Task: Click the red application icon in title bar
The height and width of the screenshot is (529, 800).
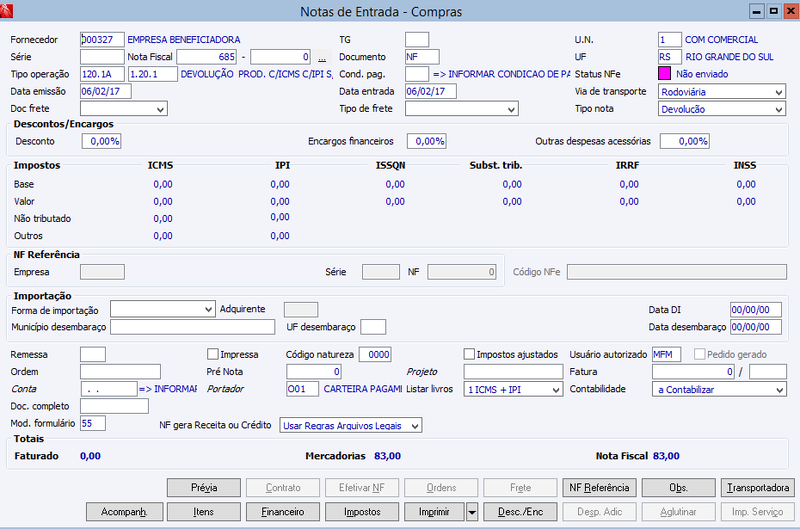Action: (6, 10)
